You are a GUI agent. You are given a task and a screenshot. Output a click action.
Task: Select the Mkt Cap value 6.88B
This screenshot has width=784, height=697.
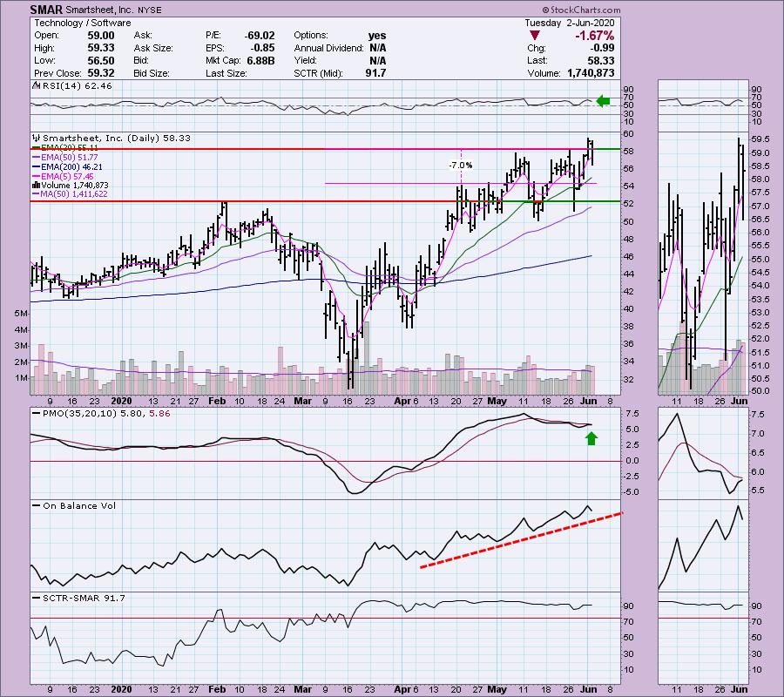(x=260, y=60)
